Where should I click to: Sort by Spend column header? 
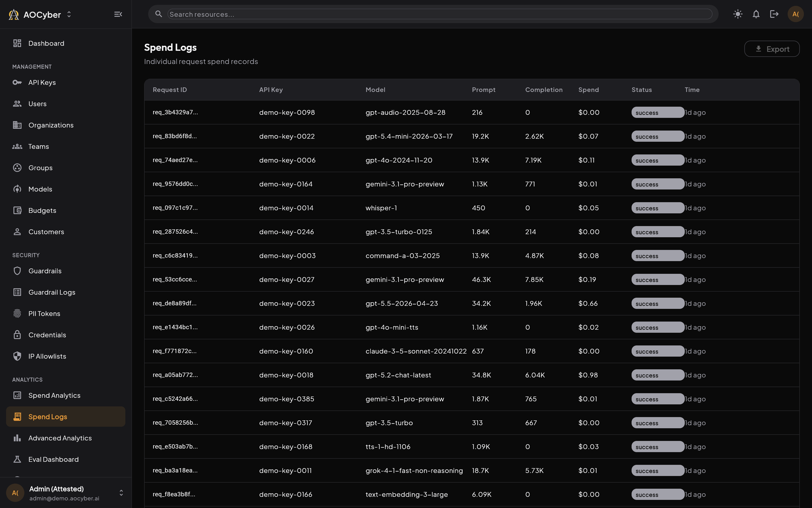coord(588,90)
